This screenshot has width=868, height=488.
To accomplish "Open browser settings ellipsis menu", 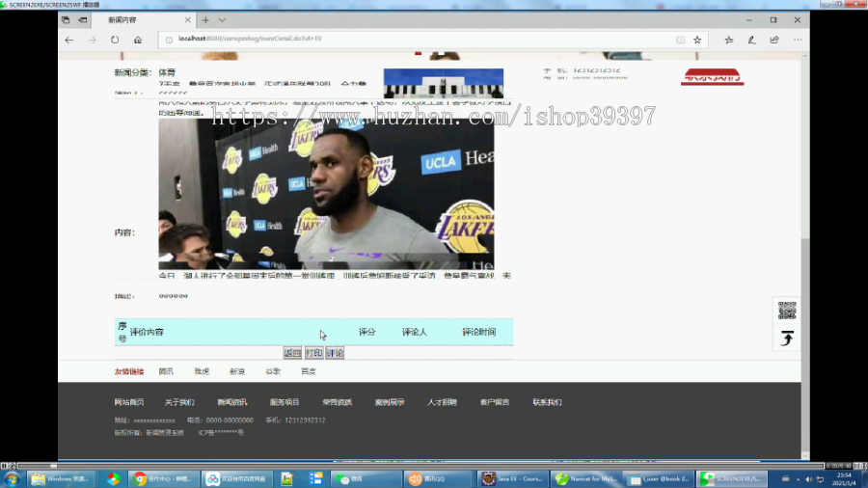I will (x=798, y=40).
